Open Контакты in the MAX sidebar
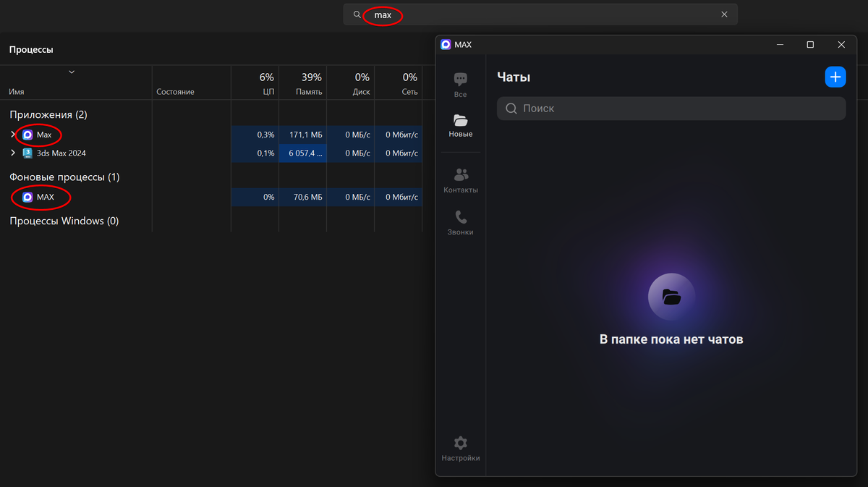The image size is (868, 487). (461, 181)
